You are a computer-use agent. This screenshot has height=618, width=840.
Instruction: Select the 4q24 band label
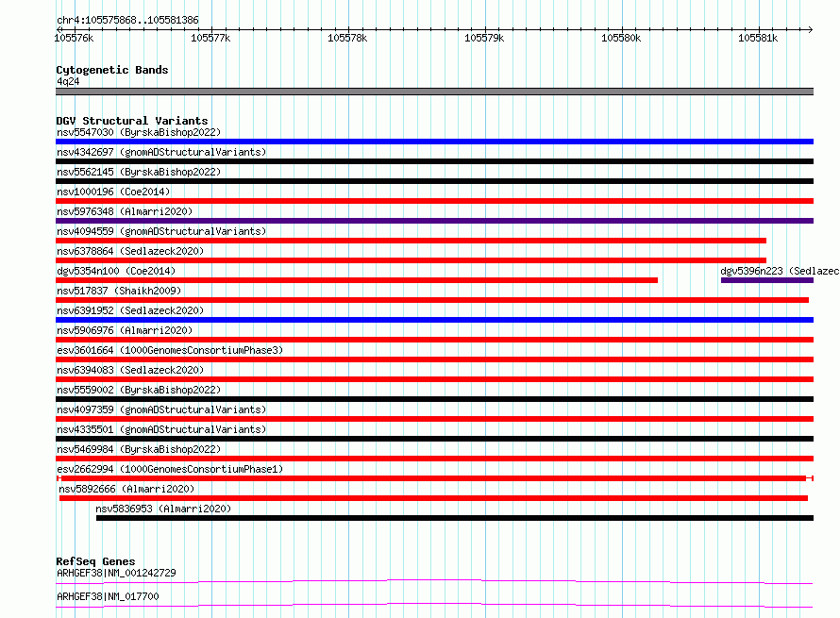coord(68,81)
